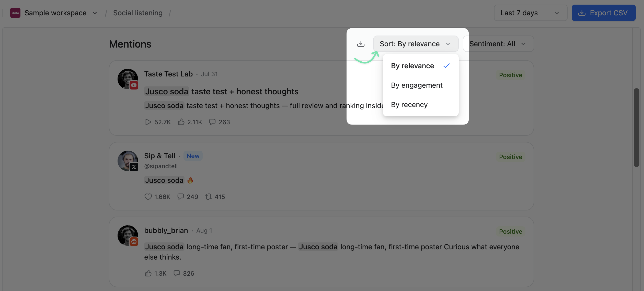Screen dimensions: 644x291
Task: Click the retweet icon showing 415
Action: coord(209,197)
